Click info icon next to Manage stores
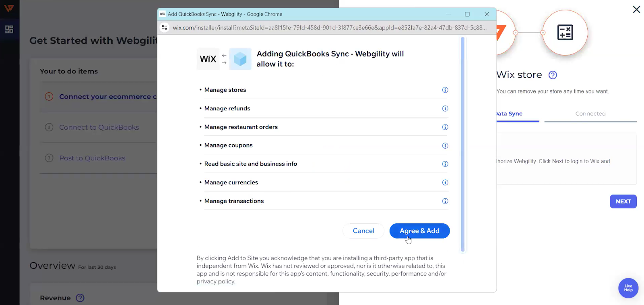Viewport: 644px width, 305px height. (445, 90)
